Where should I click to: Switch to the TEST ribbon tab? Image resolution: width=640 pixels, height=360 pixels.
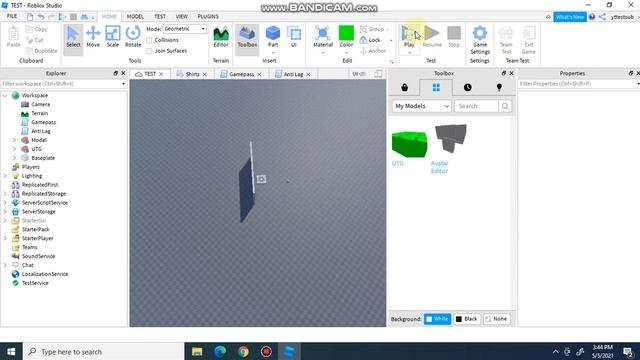tap(160, 16)
